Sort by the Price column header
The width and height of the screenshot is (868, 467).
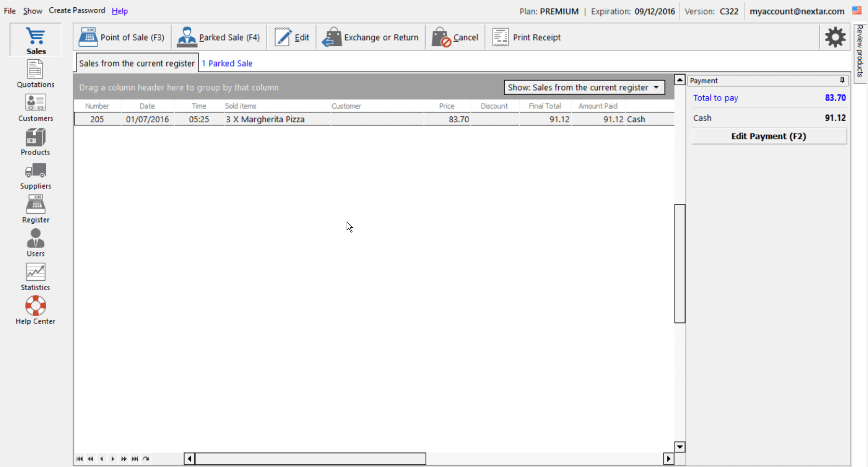(x=446, y=106)
